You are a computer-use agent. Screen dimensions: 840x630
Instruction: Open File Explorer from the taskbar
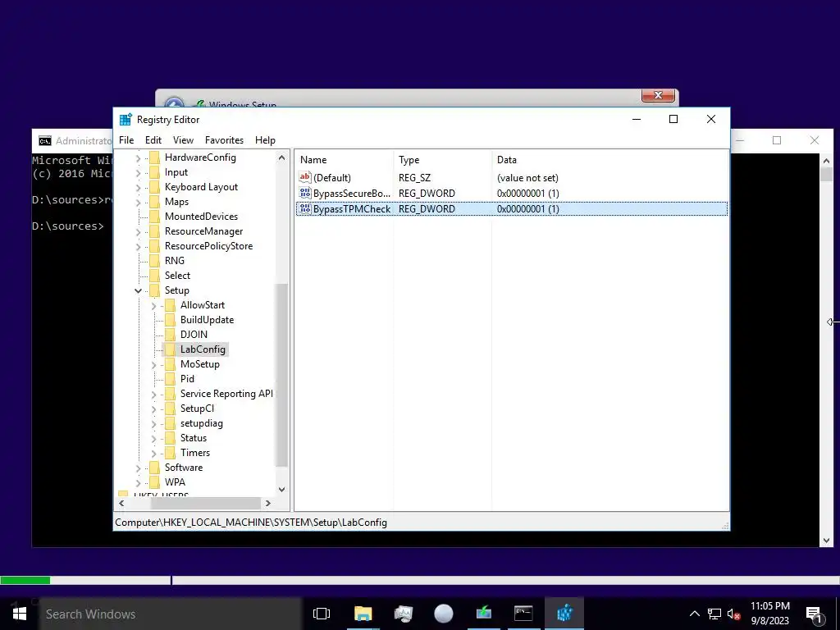tap(363, 614)
